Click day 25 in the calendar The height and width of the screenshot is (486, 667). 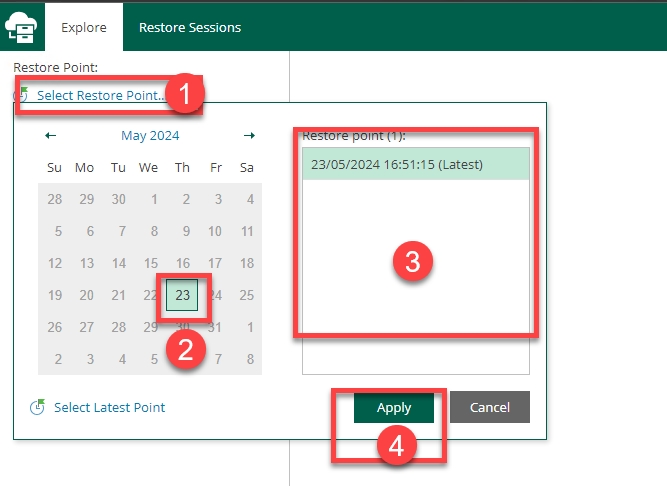tap(246, 295)
